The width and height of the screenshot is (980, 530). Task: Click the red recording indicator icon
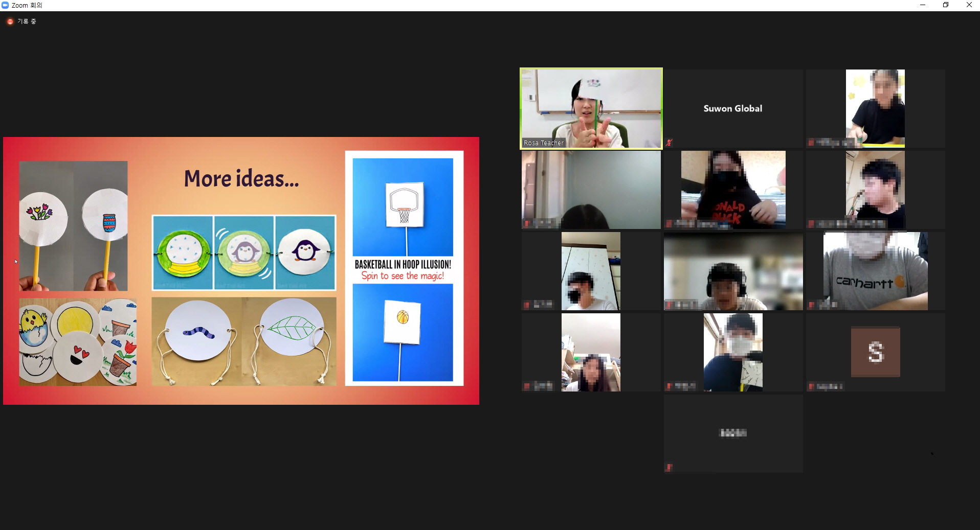click(x=10, y=21)
